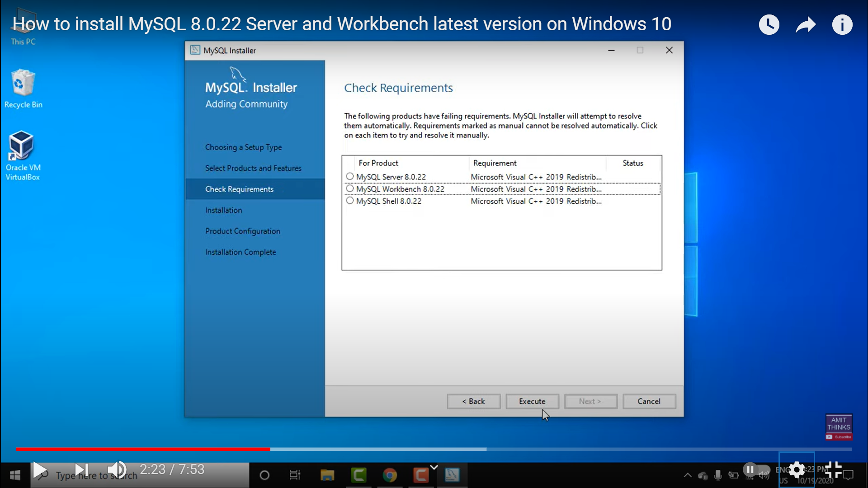This screenshot has width=868, height=488.
Task: Show video info cards
Action: 842,24
